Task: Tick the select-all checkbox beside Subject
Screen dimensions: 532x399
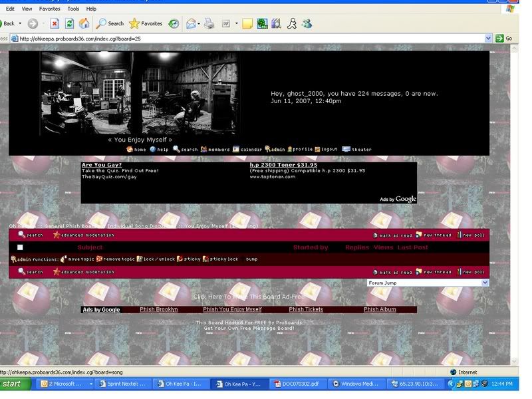Action: pos(20,247)
